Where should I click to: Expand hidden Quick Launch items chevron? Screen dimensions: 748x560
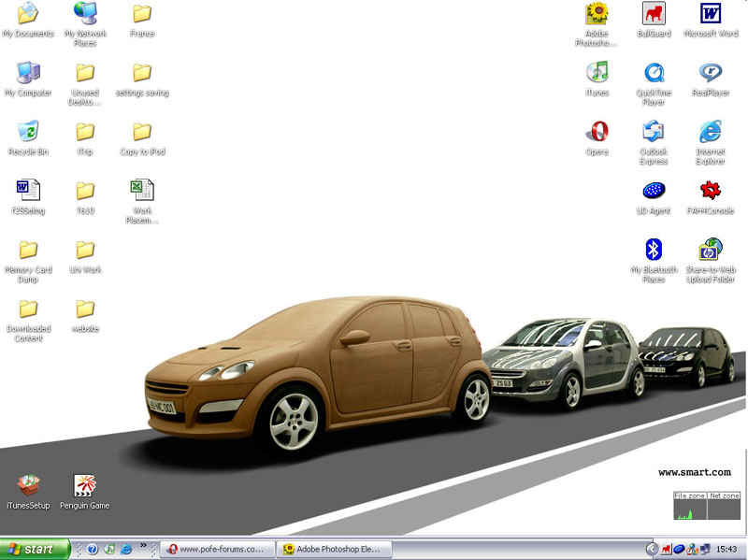pyautogui.click(x=143, y=546)
